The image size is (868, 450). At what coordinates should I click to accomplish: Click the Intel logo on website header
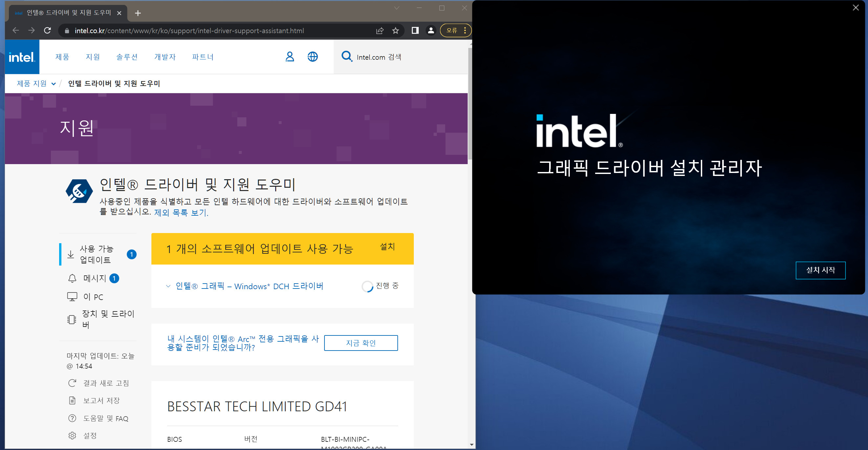click(x=22, y=57)
